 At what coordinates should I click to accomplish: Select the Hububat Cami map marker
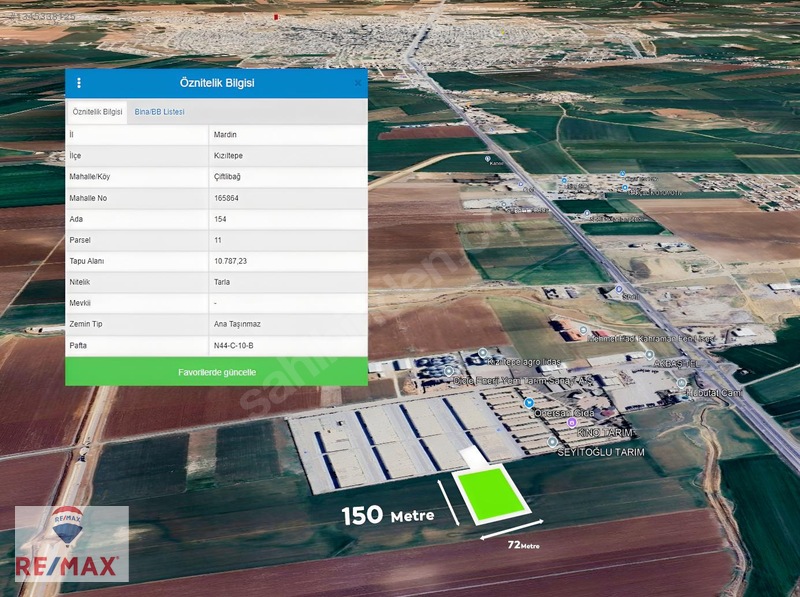[681, 383]
